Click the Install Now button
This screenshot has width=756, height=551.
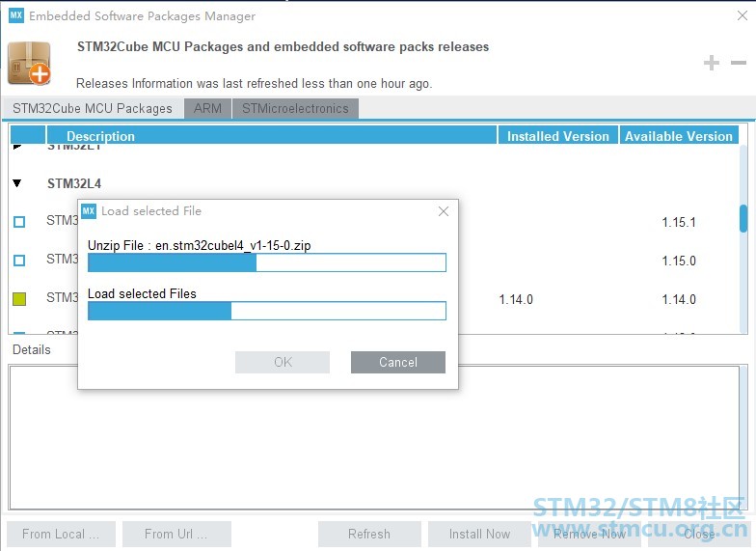[480, 535]
